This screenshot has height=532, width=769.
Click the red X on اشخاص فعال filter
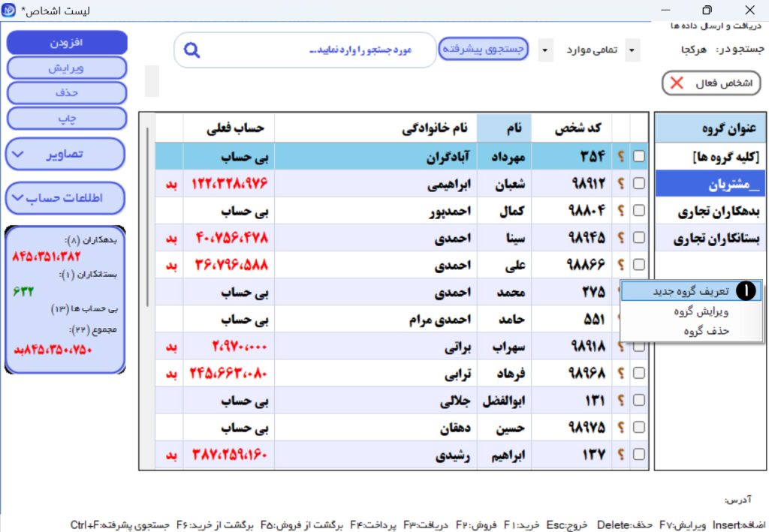[x=677, y=83]
